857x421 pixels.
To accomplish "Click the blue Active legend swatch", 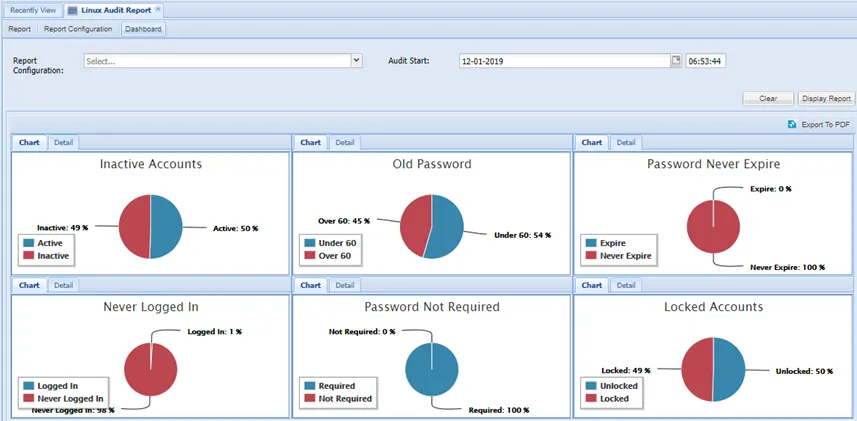I will [x=28, y=243].
